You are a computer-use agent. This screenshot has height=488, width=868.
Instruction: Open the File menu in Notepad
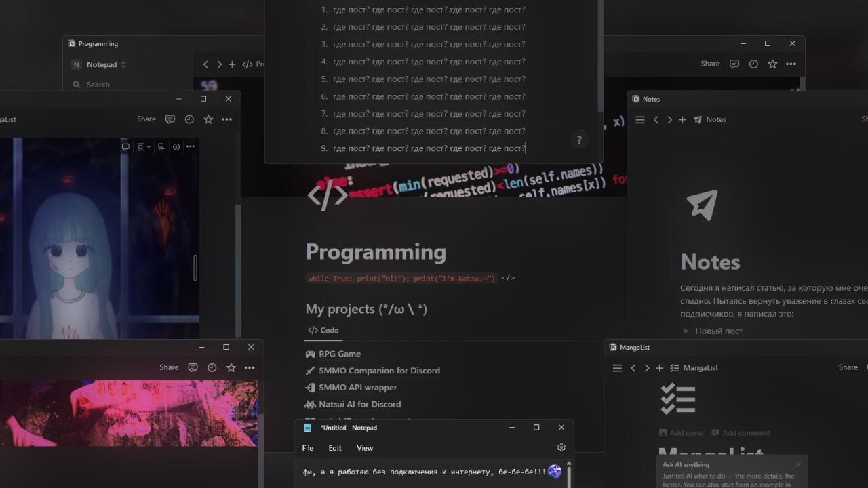(x=308, y=448)
